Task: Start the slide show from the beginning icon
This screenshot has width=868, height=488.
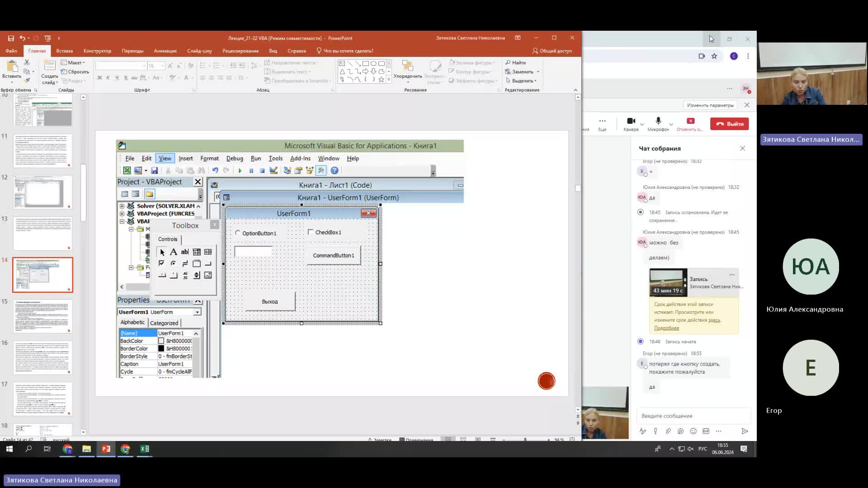Action: 48,38
